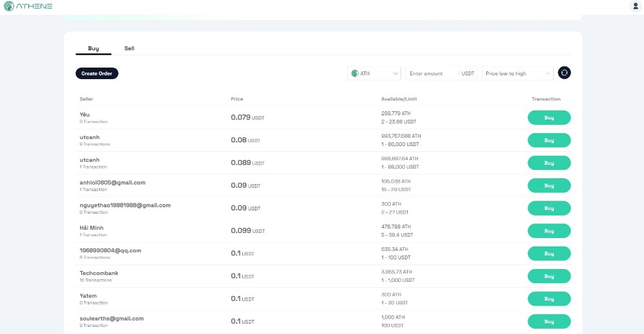Open the user profile icon
The width and height of the screenshot is (644, 334).
click(x=636, y=6)
